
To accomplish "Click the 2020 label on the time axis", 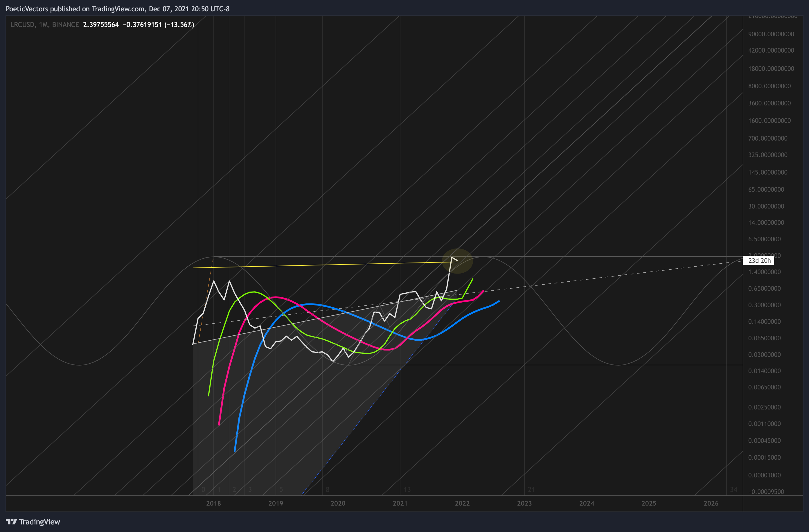I will (x=338, y=503).
